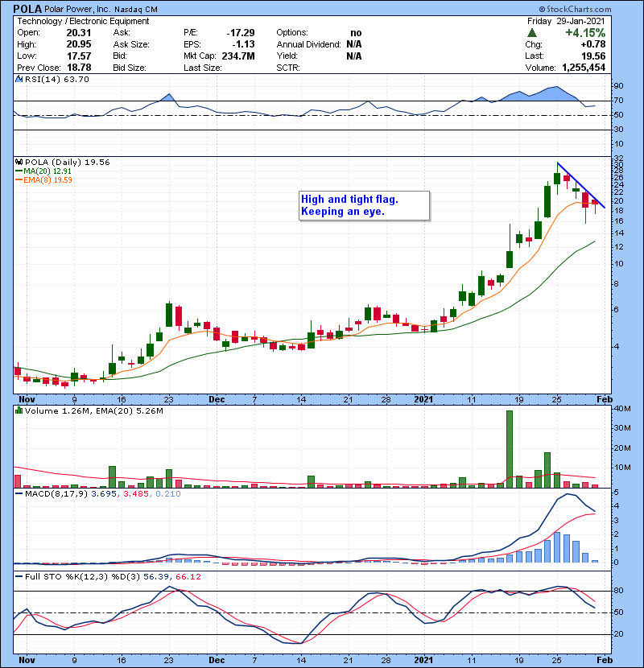Screen dimensions: 644x668
Task: Click the SCTR label
Action: (288, 68)
